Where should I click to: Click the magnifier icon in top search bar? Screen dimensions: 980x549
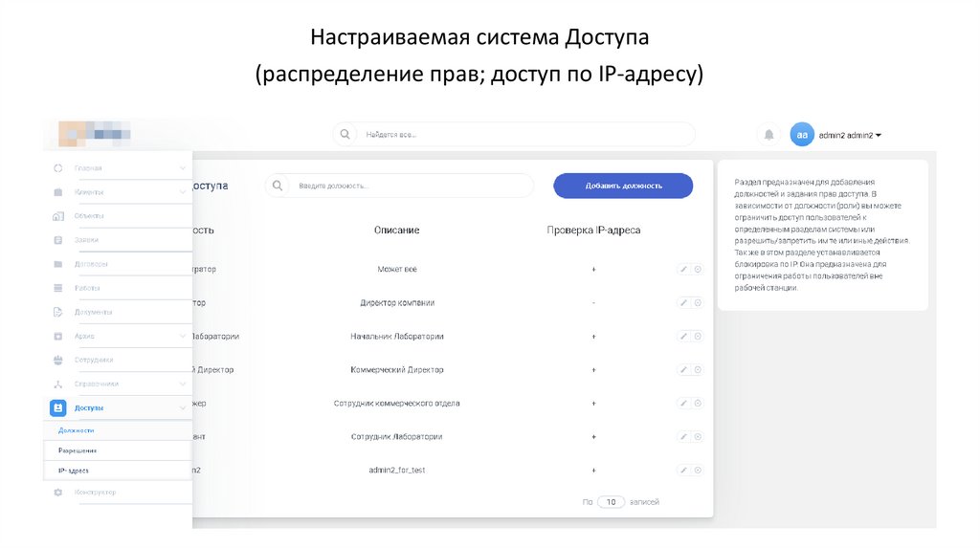click(x=345, y=134)
